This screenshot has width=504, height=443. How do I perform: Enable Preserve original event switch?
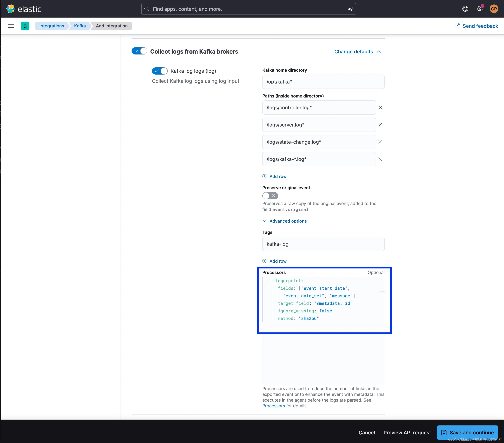pos(270,196)
